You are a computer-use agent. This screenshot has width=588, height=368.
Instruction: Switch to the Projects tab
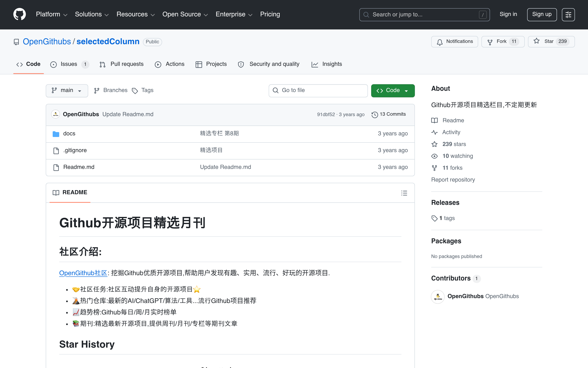pyautogui.click(x=211, y=64)
